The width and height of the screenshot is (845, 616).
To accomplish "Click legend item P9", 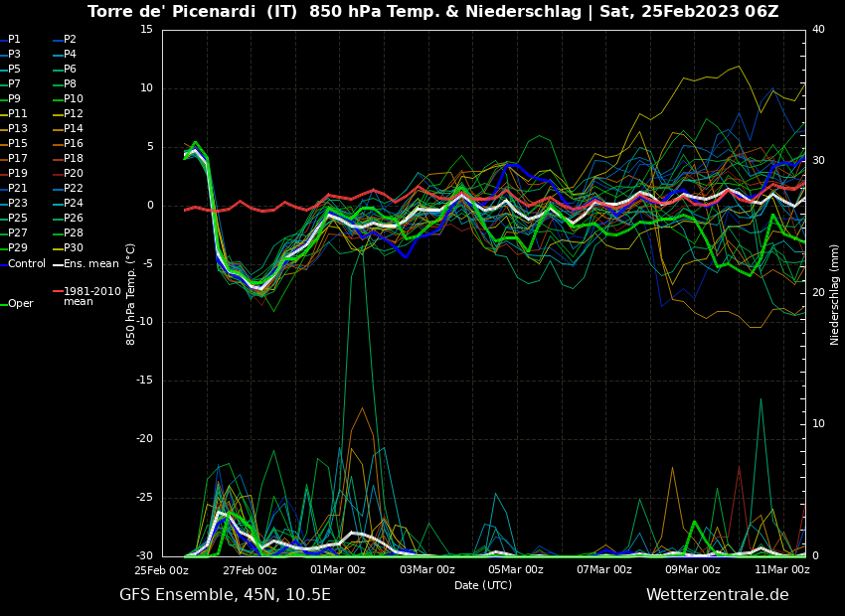I will point(14,98).
